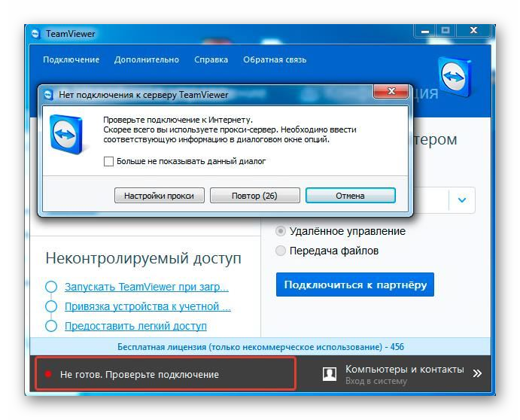Image resolution: width=520 pixels, height=420 pixels.
Task: Expand the partner ID dropdown arrow
Action: [462, 199]
